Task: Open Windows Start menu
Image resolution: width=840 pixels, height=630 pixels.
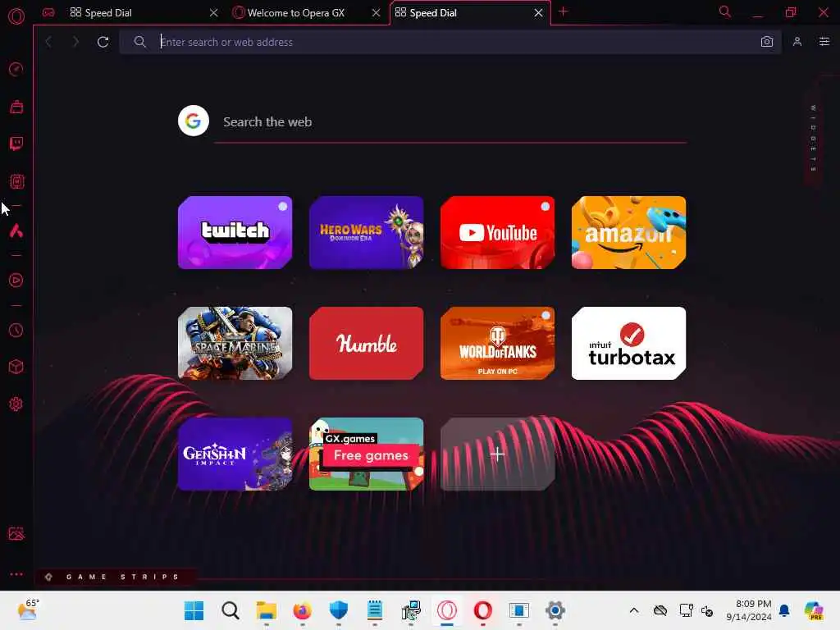Action: [194, 610]
